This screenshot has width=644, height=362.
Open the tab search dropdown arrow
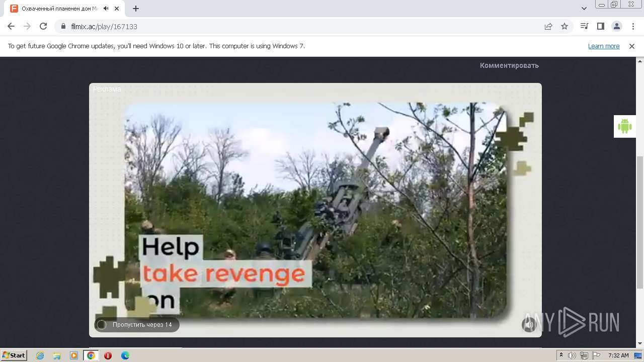coord(584,9)
